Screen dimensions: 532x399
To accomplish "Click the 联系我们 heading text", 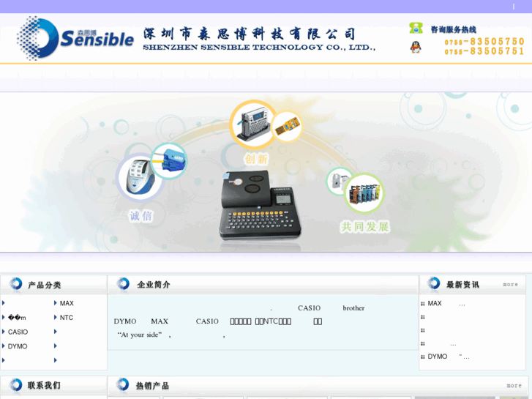I will 44,385.
